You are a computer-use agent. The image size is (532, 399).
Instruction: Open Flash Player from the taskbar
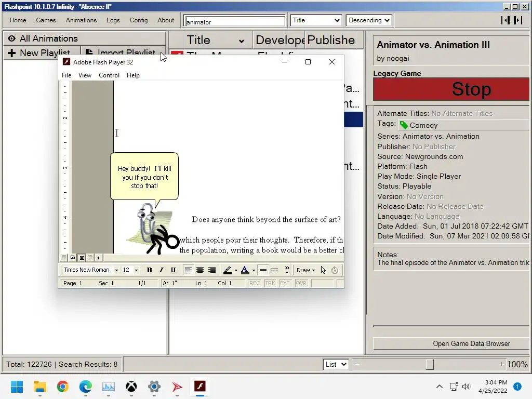point(200,386)
